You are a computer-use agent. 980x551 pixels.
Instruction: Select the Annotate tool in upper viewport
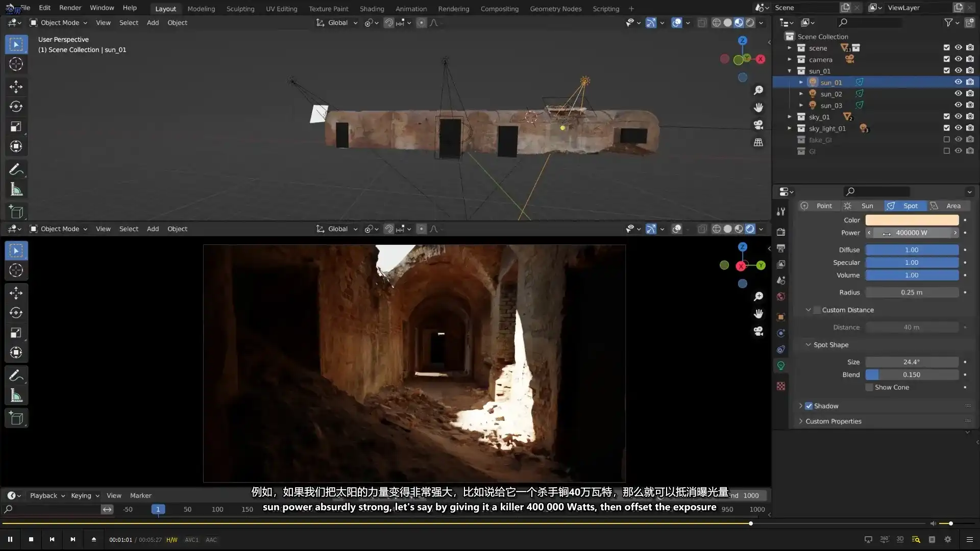16,169
